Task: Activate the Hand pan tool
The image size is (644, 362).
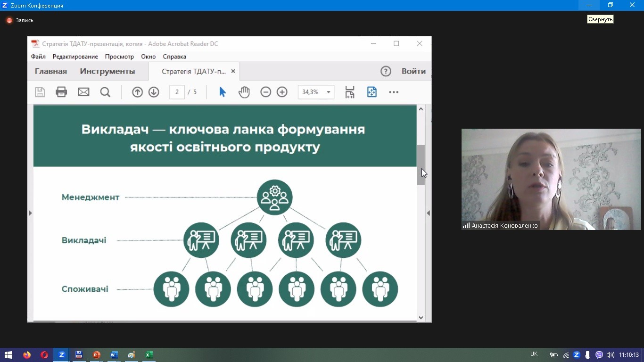Action: [x=244, y=92]
